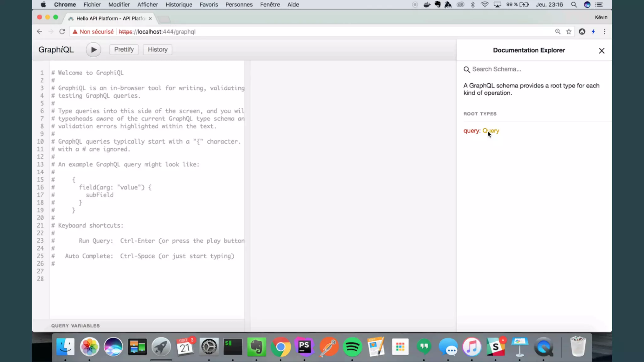Screen dimensions: 644x362
Task: Click the 'Non sécurisé' security warning
Action: [93, 31]
